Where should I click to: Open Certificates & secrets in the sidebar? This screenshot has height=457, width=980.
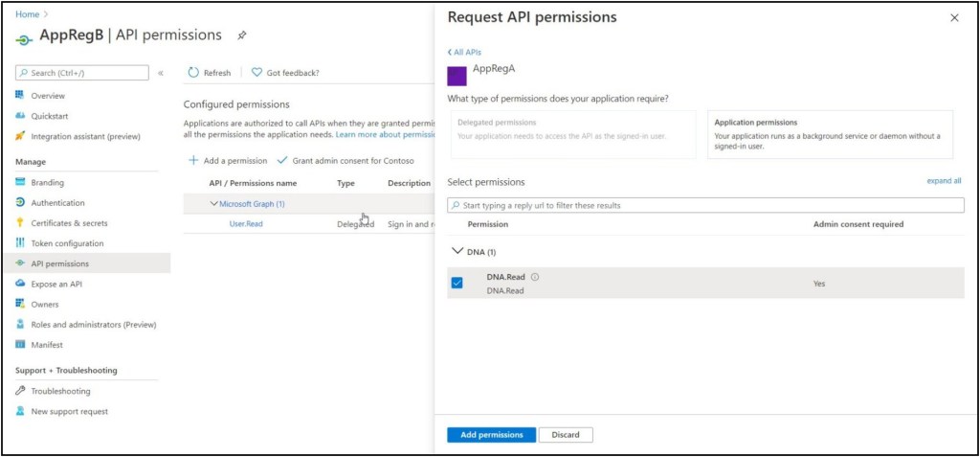[x=69, y=223]
